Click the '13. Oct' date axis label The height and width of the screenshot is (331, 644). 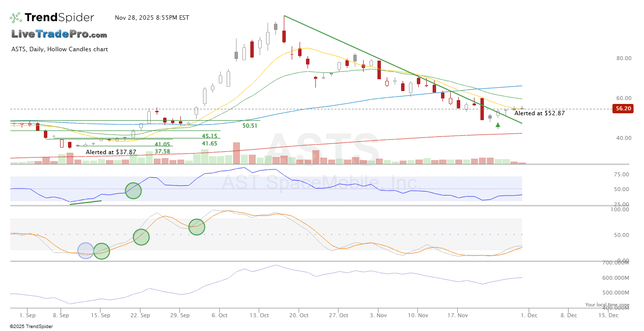coord(259,315)
